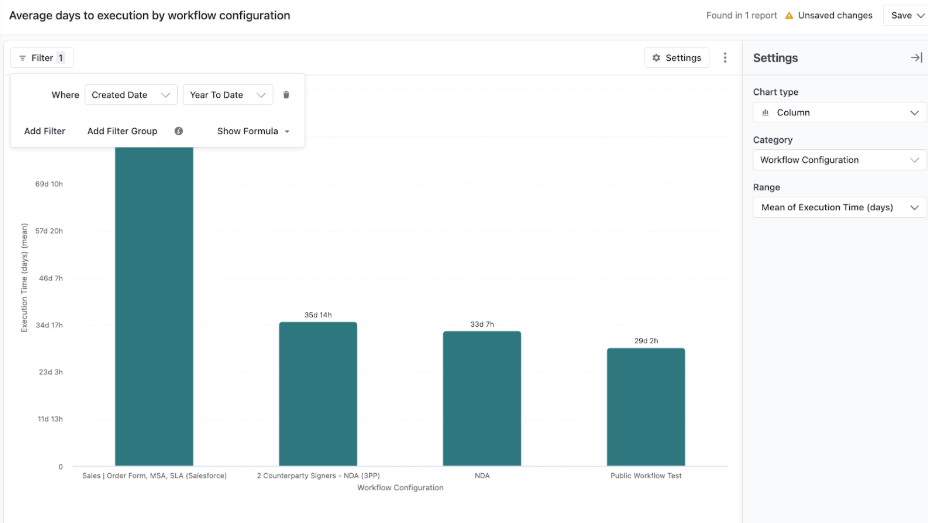This screenshot has width=928, height=523.
Task: Click Add Filter Group
Action: (122, 131)
